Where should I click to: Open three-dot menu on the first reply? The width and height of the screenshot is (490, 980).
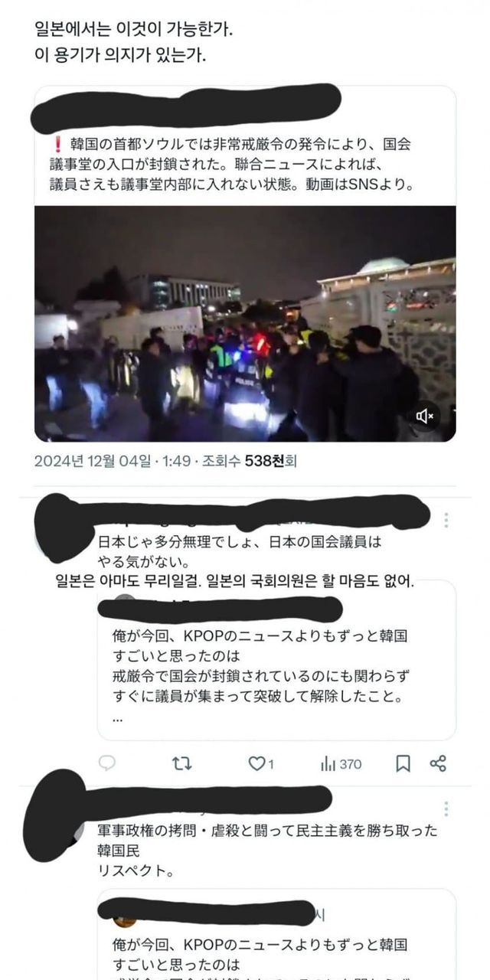[446, 520]
